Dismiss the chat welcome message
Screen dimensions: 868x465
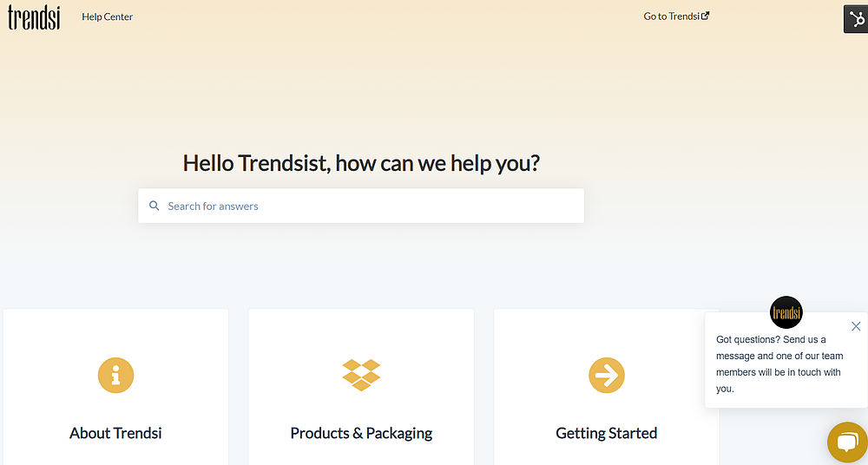click(856, 326)
